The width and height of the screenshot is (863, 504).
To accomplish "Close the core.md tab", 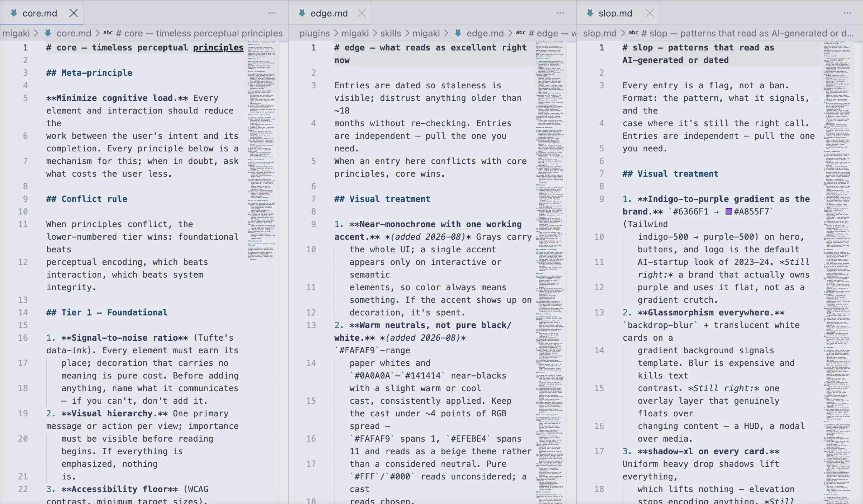I will (74, 13).
